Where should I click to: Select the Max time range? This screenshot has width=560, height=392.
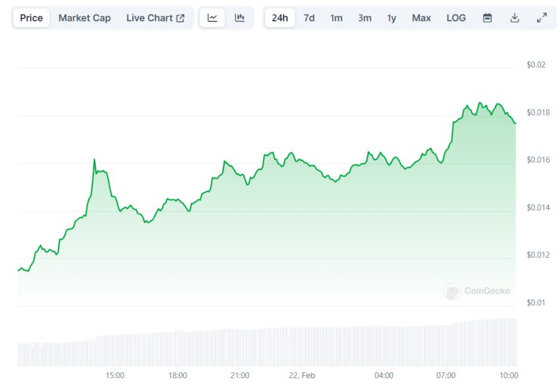421,18
